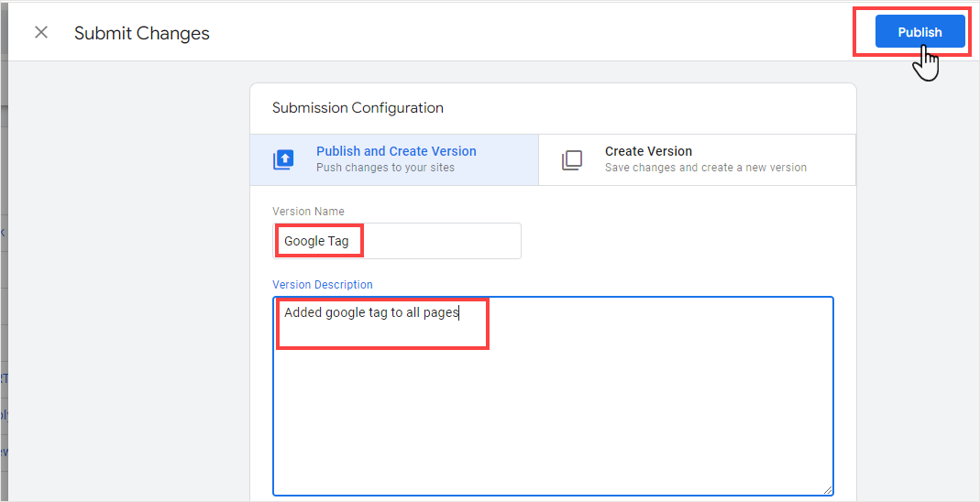Close the Submit Changes panel
Viewport: 980px width, 502px height.
41,32
